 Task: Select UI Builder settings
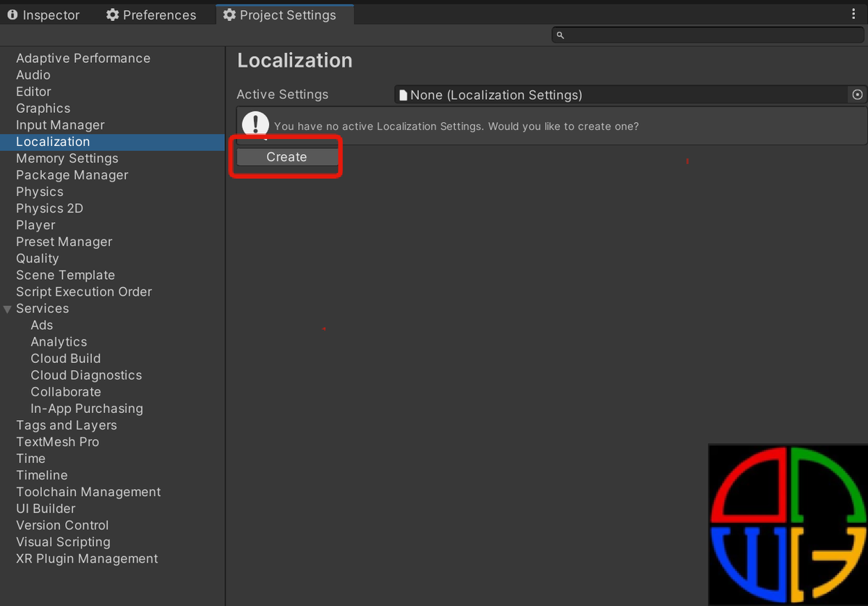46,508
